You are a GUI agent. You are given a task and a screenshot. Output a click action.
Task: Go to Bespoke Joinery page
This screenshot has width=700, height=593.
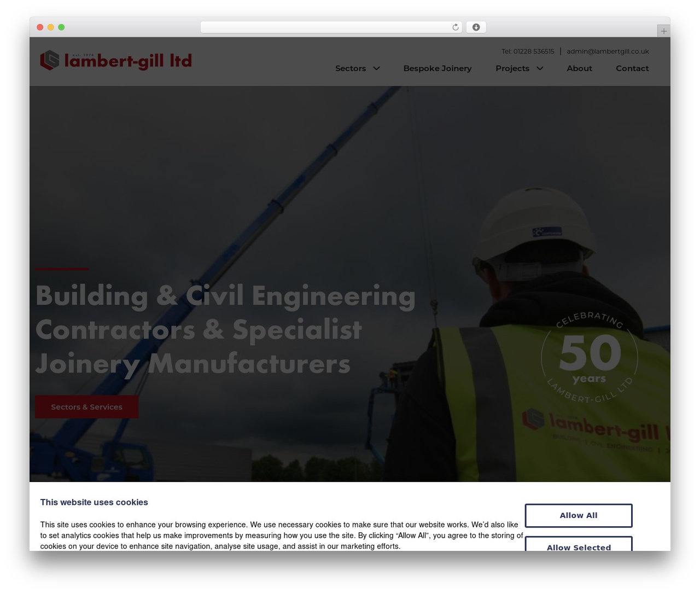pyautogui.click(x=437, y=68)
